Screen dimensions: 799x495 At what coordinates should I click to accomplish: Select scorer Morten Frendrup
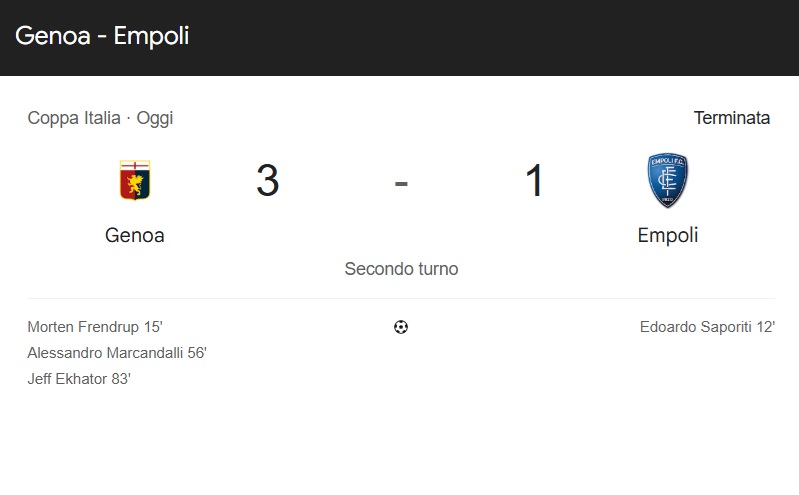pyautogui.click(x=84, y=327)
